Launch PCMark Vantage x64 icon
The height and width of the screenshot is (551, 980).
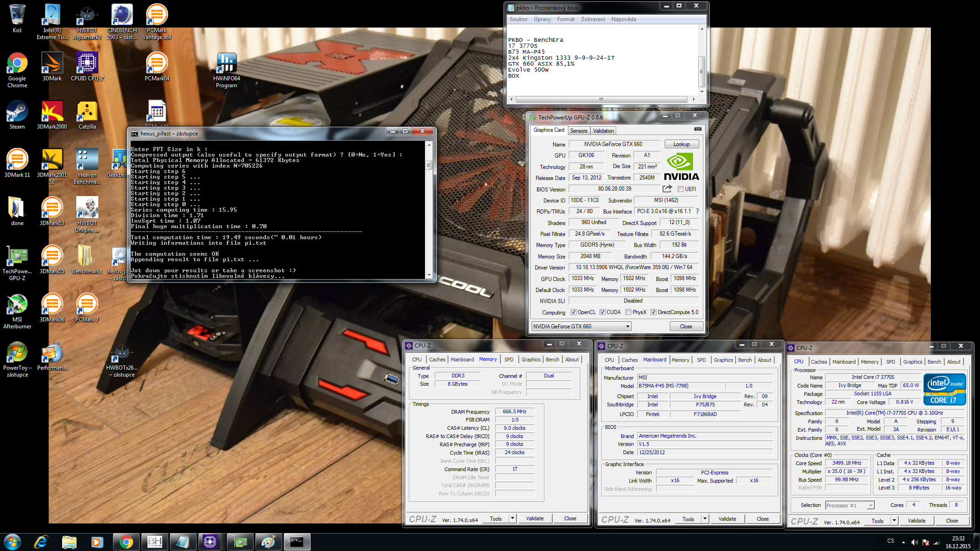pos(157,22)
